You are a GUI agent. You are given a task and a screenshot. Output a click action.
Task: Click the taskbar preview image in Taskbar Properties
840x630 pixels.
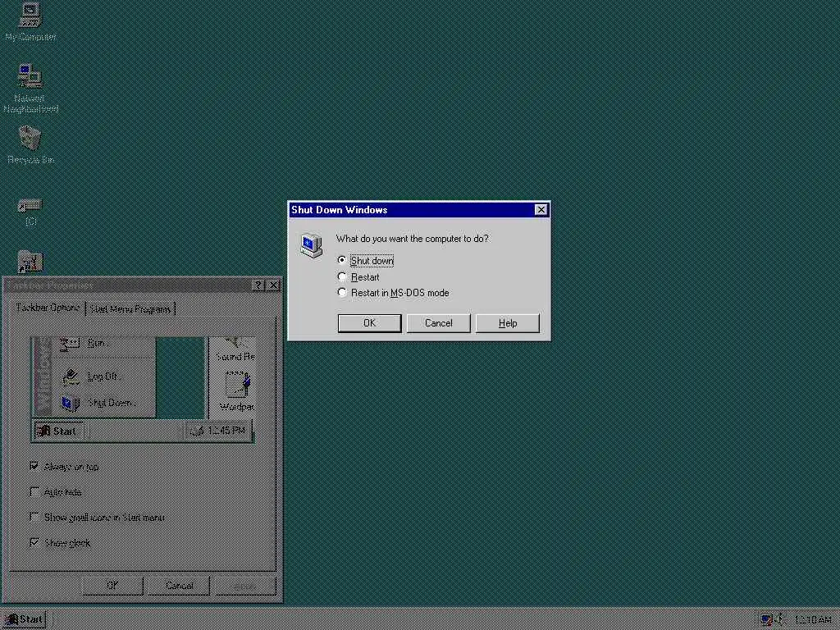click(x=143, y=389)
